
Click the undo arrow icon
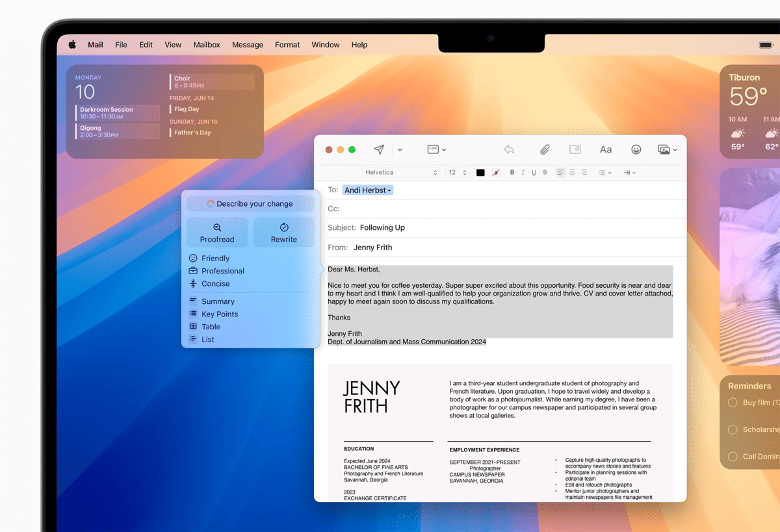(x=510, y=149)
